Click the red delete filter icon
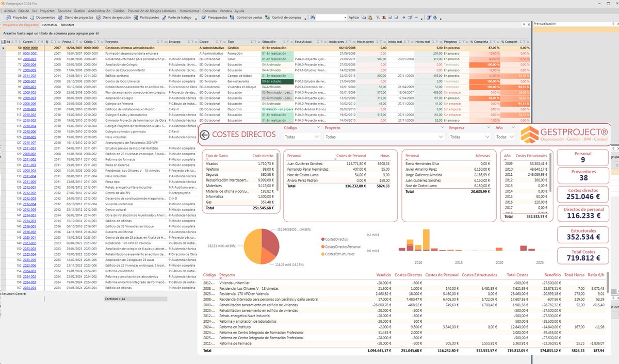Screen dimensions: 619x364 tap(384, 17)
